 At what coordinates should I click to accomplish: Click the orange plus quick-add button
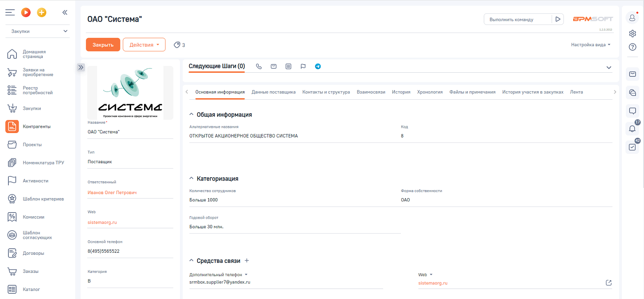(x=41, y=12)
